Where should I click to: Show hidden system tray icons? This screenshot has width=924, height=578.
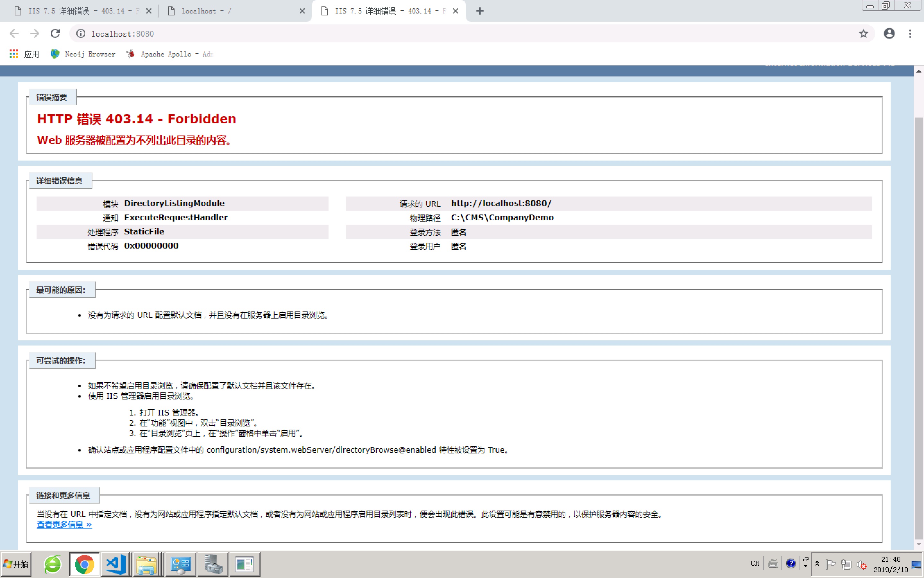pyautogui.click(x=817, y=564)
